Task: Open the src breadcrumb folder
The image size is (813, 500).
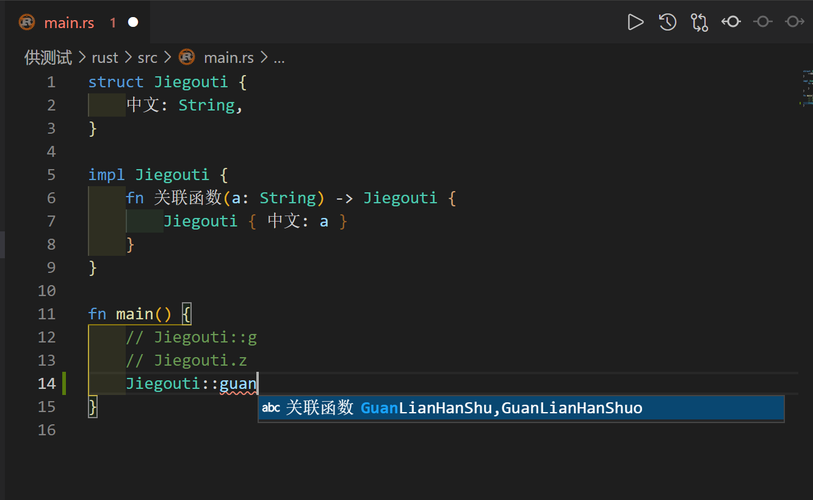Action: coord(147,58)
